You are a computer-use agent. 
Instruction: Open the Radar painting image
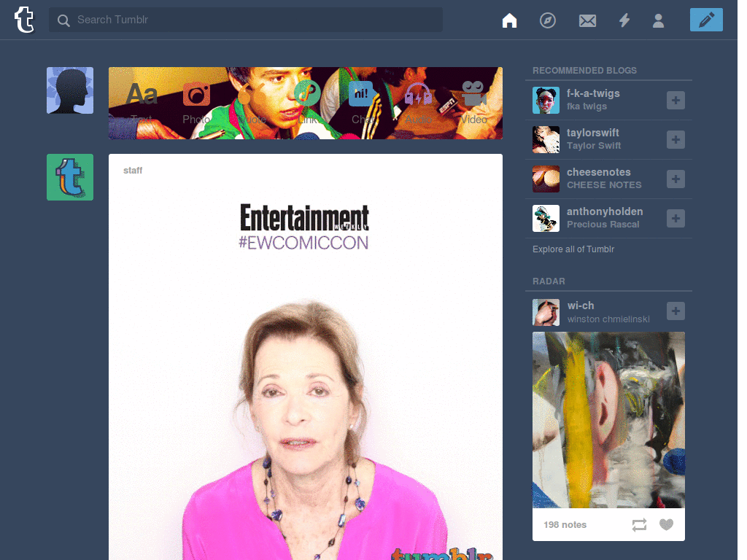pyautogui.click(x=608, y=420)
